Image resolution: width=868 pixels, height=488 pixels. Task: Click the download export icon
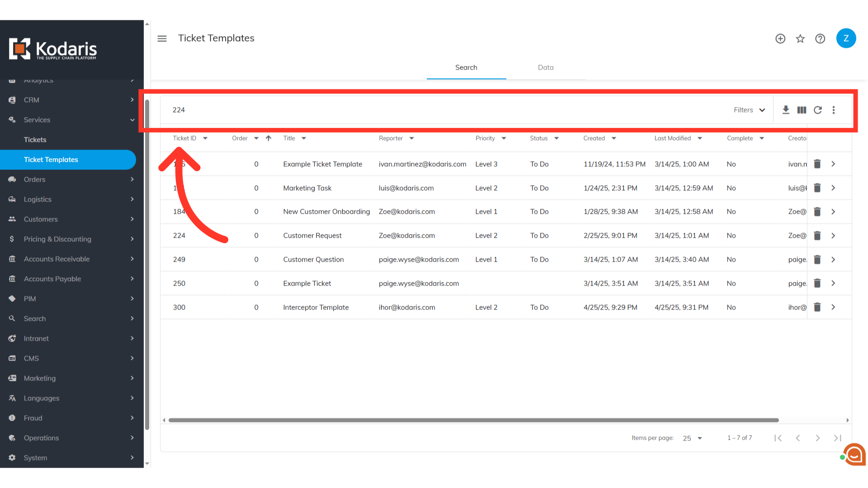(x=786, y=110)
